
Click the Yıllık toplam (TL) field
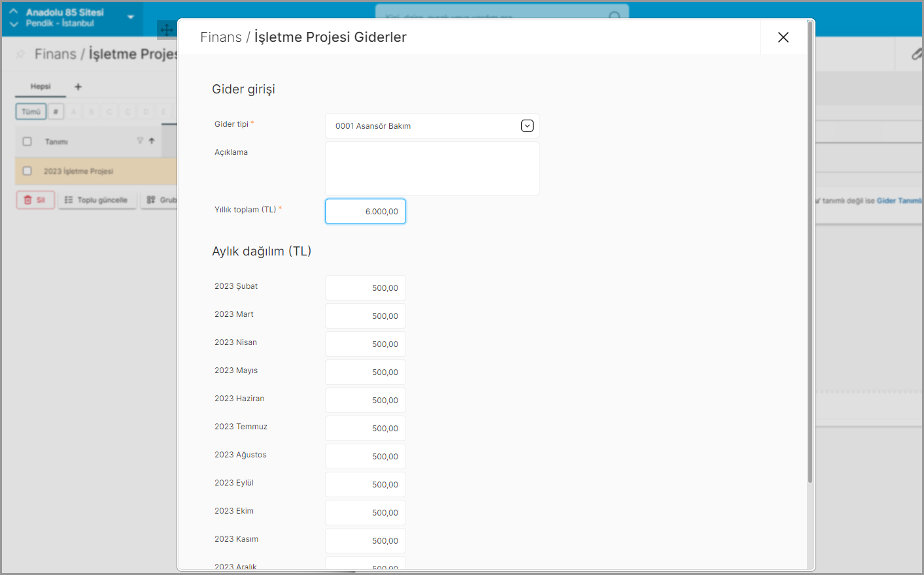click(366, 211)
